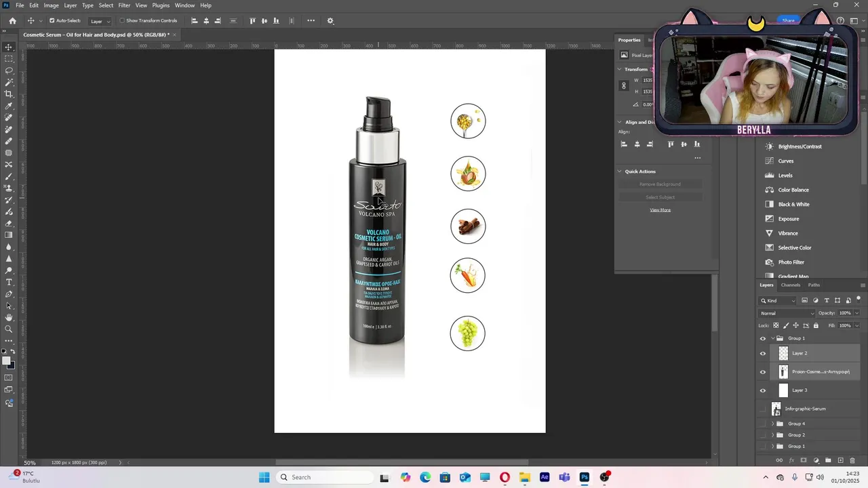Show Group 4 by its visibility box
The image size is (868, 488).
click(x=763, y=424)
